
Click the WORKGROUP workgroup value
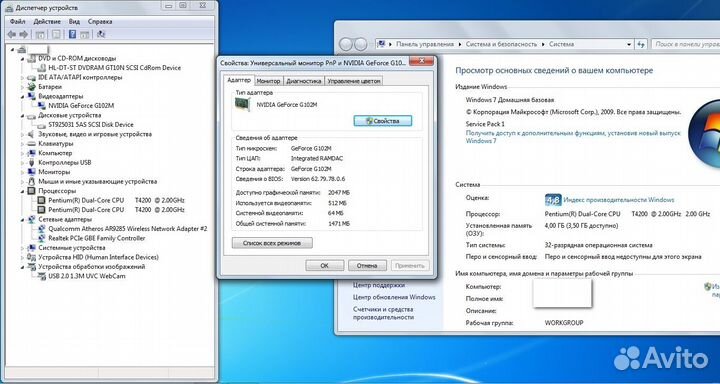pos(564,323)
